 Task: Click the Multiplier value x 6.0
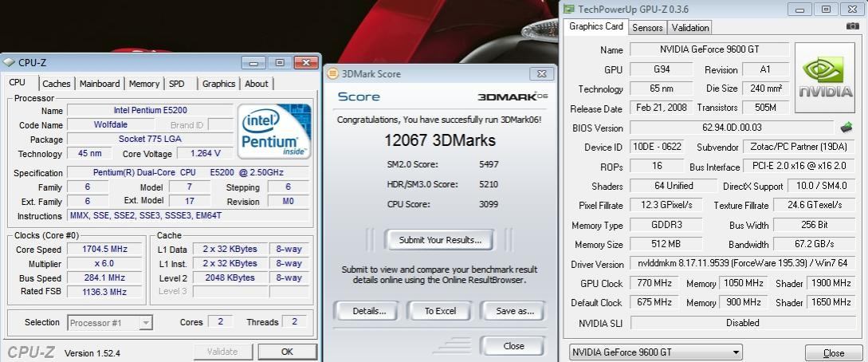coord(104,263)
